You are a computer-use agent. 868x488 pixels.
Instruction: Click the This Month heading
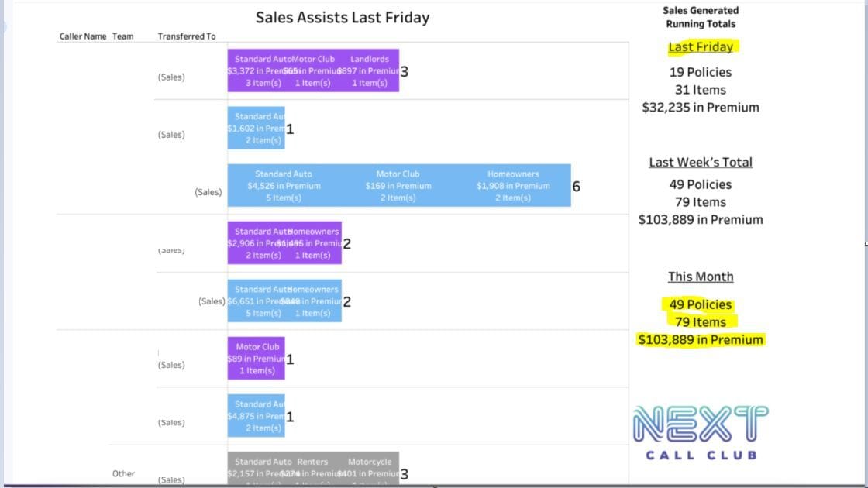(701, 277)
